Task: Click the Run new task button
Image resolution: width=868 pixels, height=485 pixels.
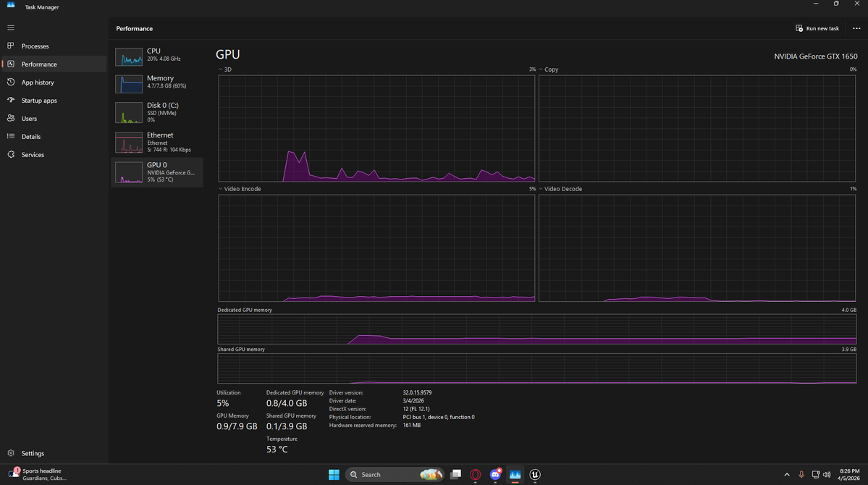Action: [x=817, y=28]
